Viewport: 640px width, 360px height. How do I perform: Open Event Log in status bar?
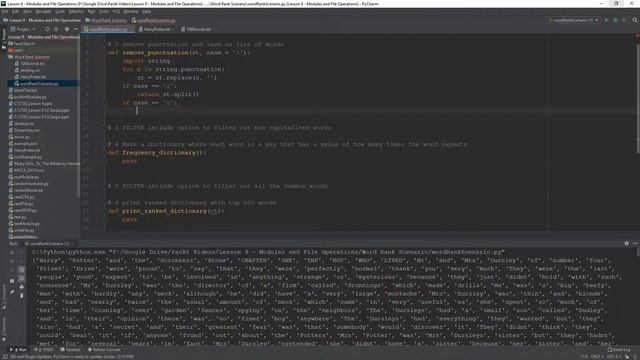(x=619, y=350)
